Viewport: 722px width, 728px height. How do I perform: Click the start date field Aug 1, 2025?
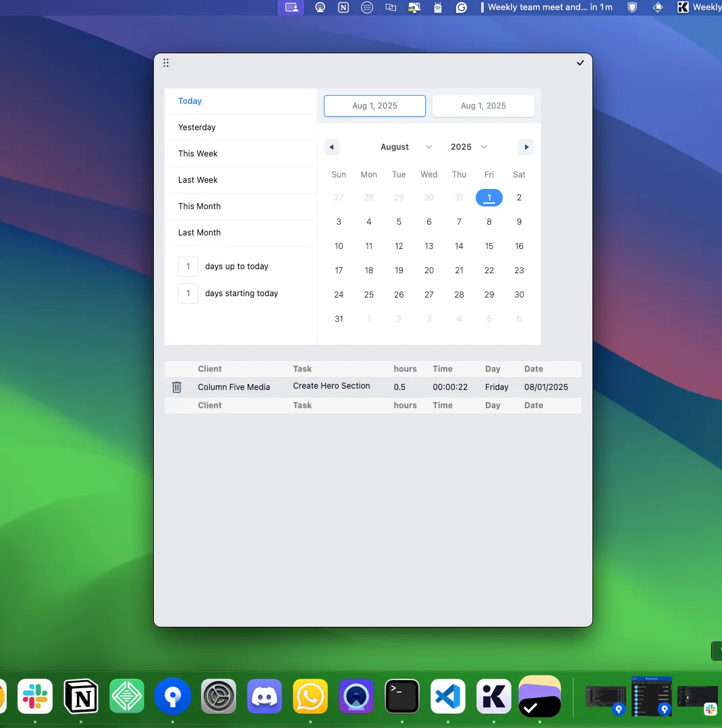(374, 106)
